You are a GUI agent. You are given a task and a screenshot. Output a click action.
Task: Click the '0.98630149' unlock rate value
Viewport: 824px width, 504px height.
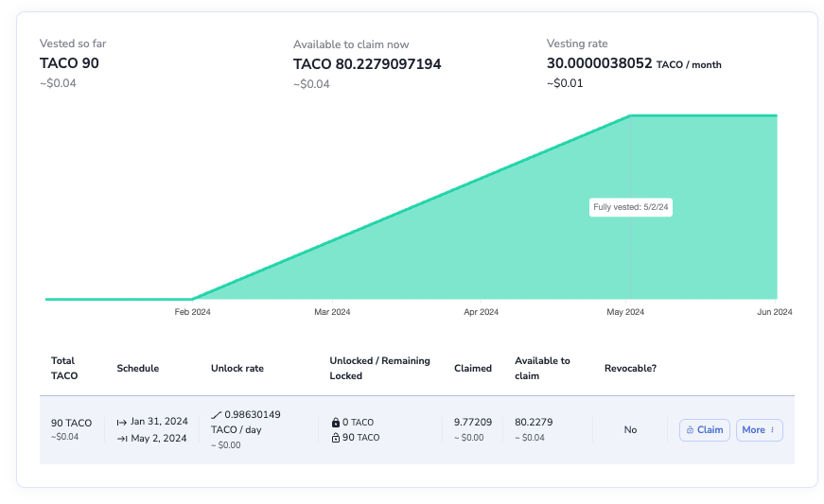pyautogui.click(x=253, y=415)
